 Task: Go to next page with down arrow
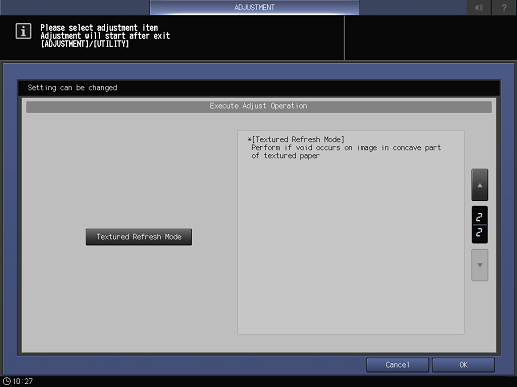tap(479, 265)
